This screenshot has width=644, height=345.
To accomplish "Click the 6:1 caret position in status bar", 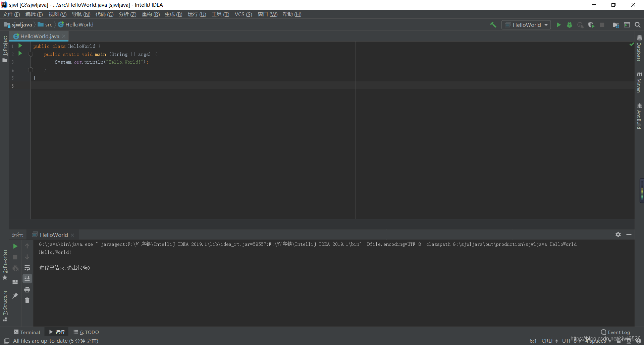I will tap(533, 341).
